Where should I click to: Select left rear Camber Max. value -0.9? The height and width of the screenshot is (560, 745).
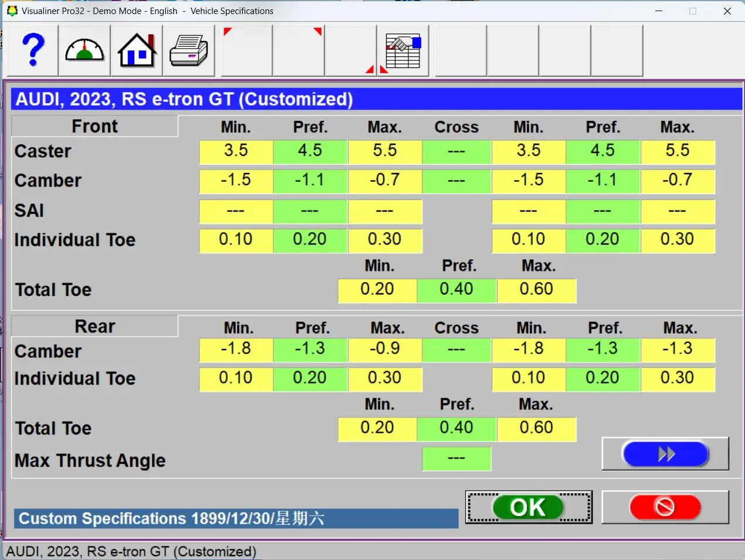point(385,350)
